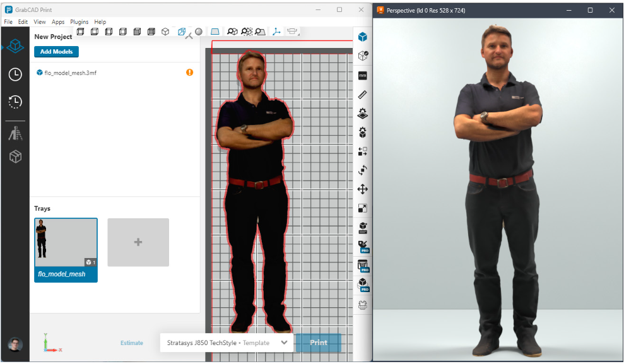
Task: Add a new tray with plus tile
Action: click(x=138, y=242)
